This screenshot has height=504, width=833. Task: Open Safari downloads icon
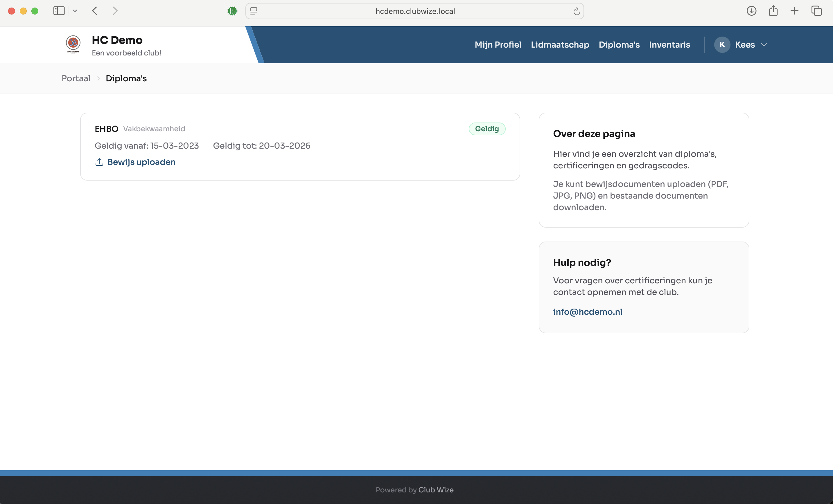[x=751, y=11]
